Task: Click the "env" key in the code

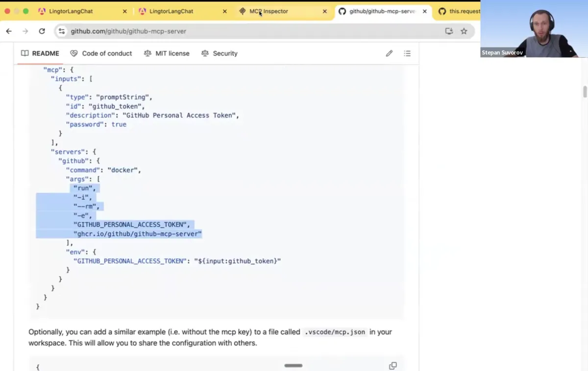Action: (x=75, y=252)
